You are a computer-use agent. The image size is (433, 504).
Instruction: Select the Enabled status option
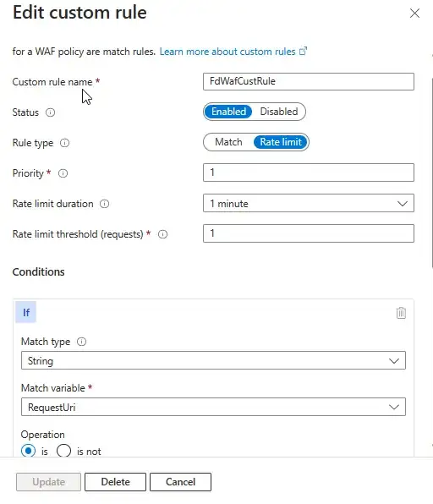228,112
